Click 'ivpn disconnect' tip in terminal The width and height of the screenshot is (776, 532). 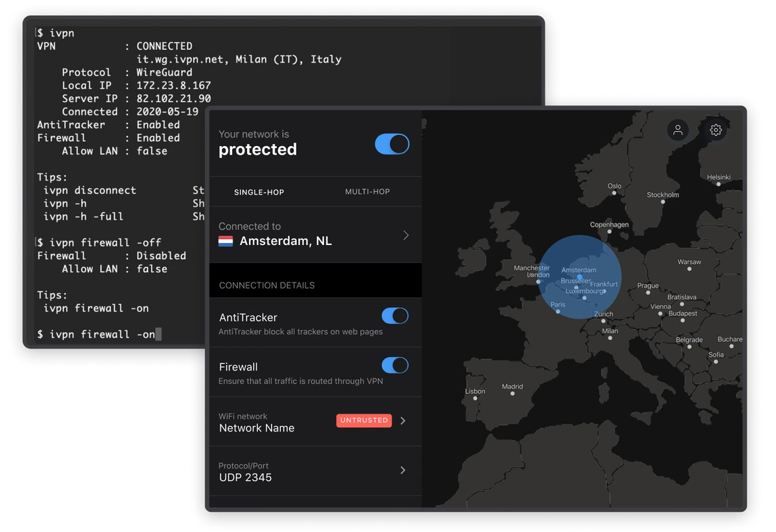coord(90,190)
